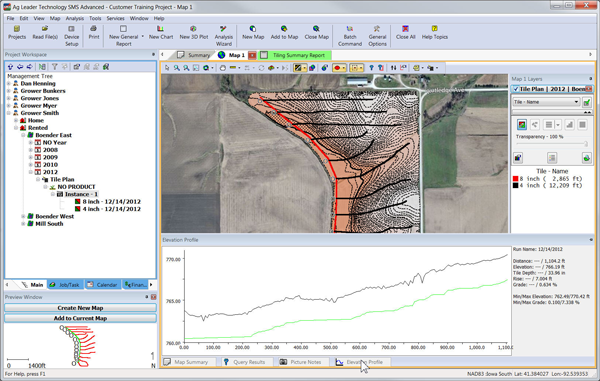Create a New Chart from the toolbar
This screenshot has width=600, height=381.
pos(161,33)
